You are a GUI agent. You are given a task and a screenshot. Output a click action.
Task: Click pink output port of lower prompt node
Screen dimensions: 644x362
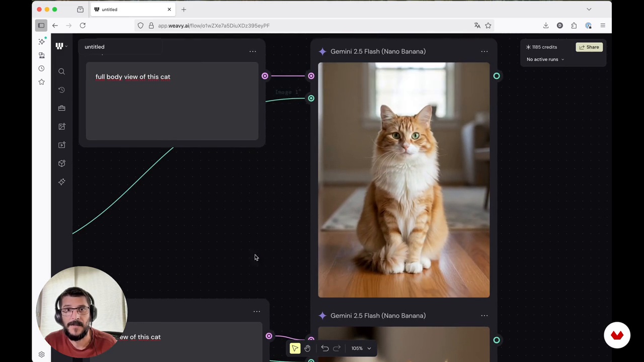[x=269, y=336]
